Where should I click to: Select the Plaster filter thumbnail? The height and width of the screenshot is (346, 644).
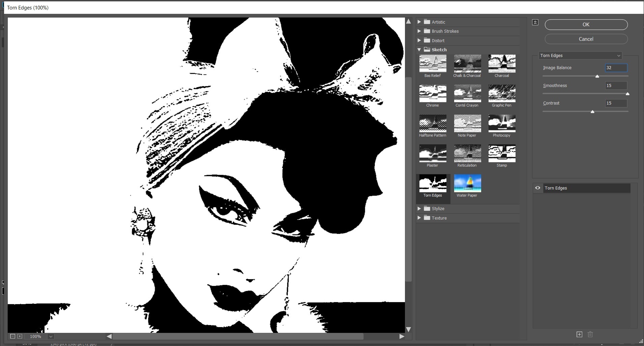pos(433,153)
